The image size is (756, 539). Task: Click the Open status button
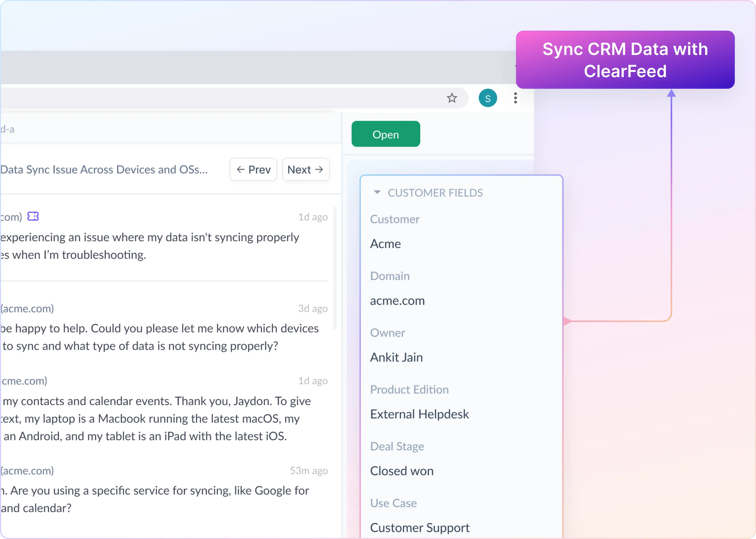385,134
